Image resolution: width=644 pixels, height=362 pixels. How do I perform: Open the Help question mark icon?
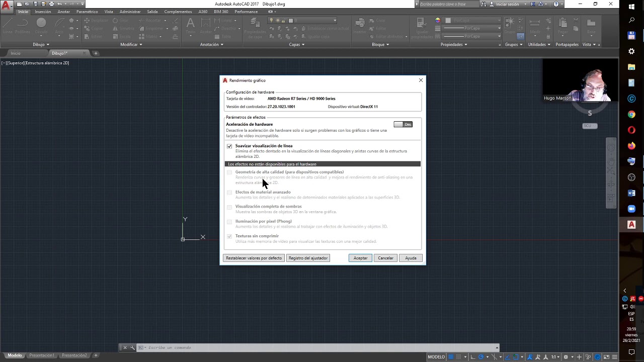pos(556,4)
